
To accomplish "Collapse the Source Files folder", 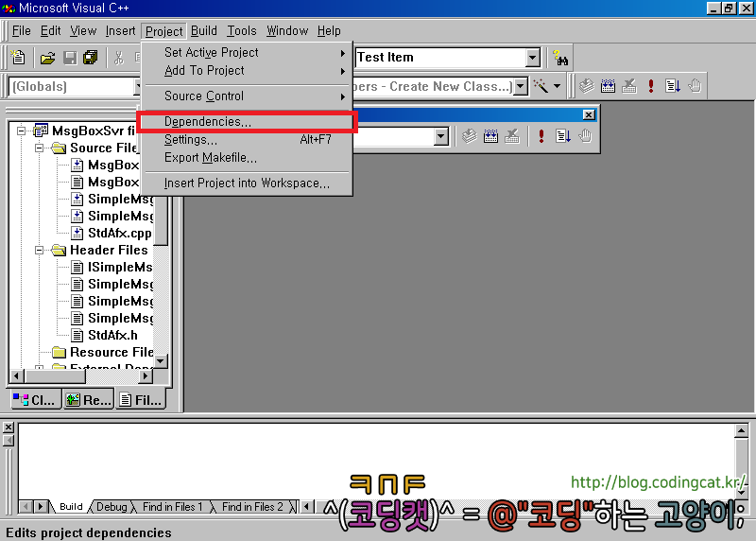I will [x=40, y=148].
